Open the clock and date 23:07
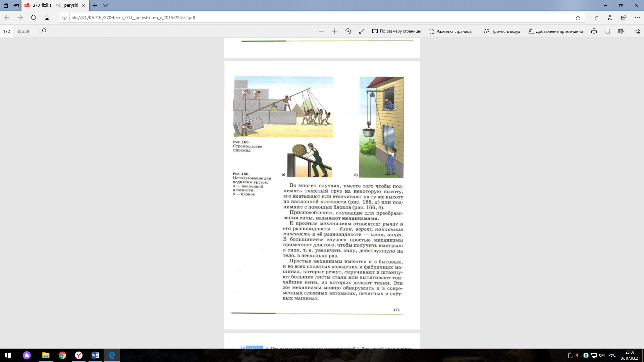This screenshot has width=644, height=362. click(630, 355)
